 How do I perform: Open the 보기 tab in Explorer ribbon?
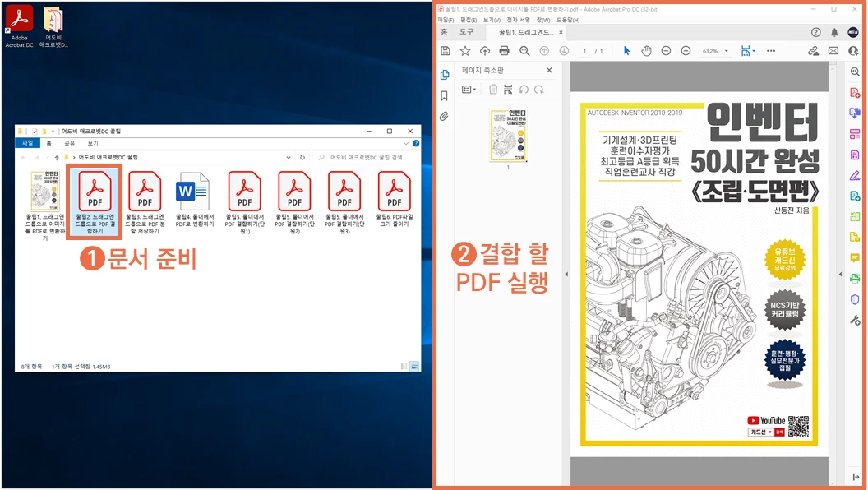pos(92,143)
